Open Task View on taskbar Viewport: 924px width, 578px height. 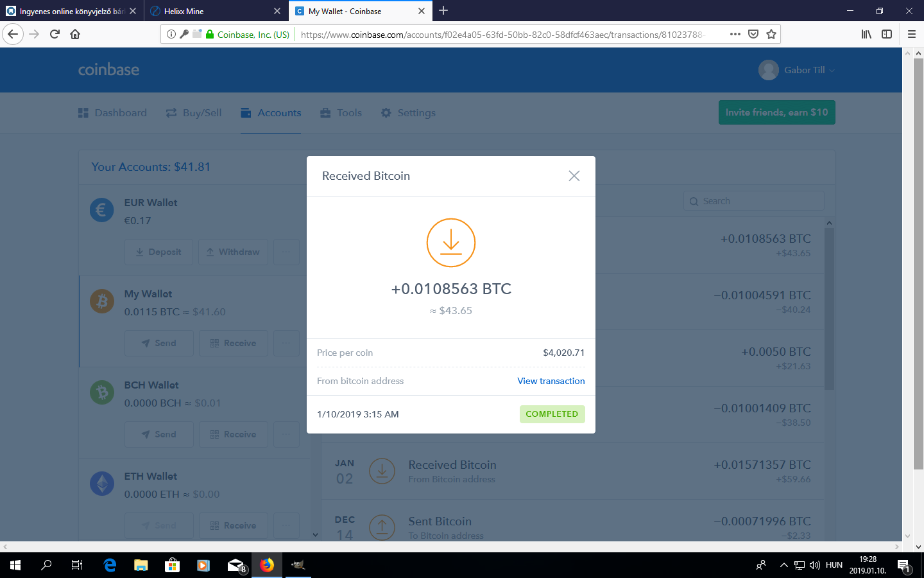coord(77,565)
